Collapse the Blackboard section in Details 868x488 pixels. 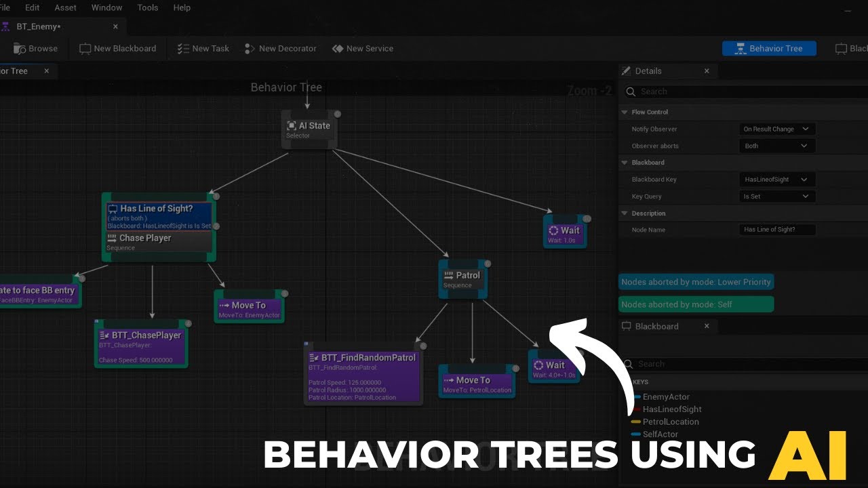pyautogui.click(x=625, y=163)
